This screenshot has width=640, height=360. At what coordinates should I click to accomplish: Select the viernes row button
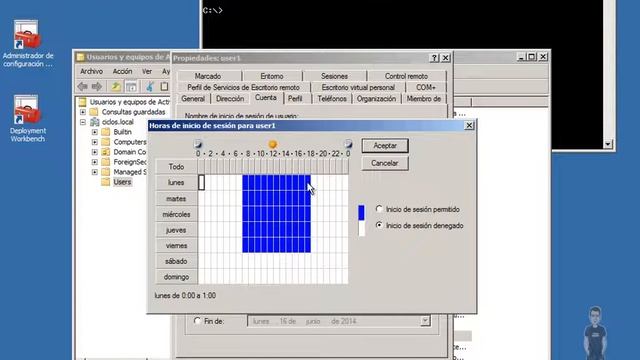point(176,246)
